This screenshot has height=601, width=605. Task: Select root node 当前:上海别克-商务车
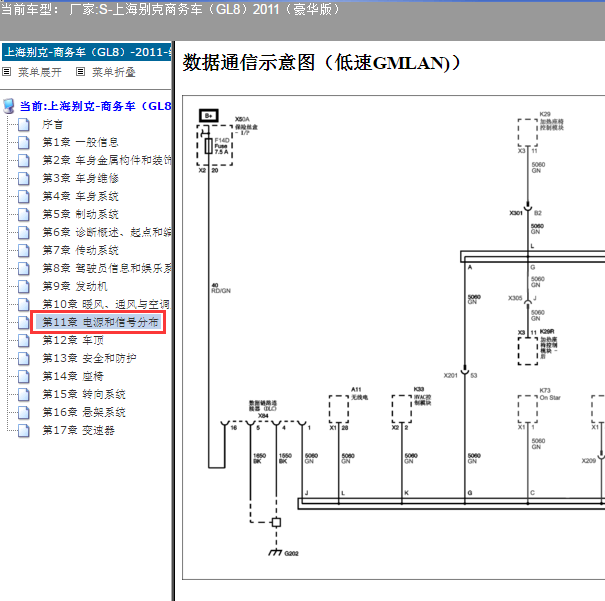[x=95, y=106]
